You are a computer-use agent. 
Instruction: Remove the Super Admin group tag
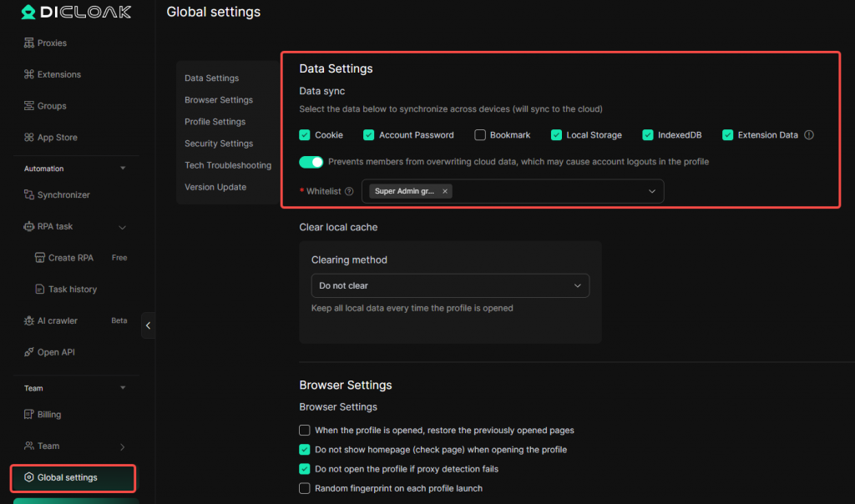pyautogui.click(x=445, y=191)
